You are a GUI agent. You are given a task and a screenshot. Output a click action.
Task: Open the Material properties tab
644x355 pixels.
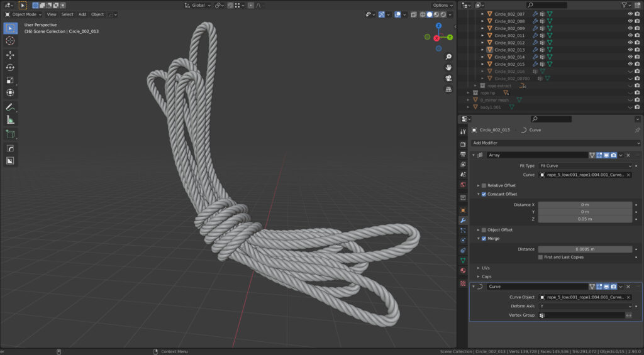(x=464, y=270)
